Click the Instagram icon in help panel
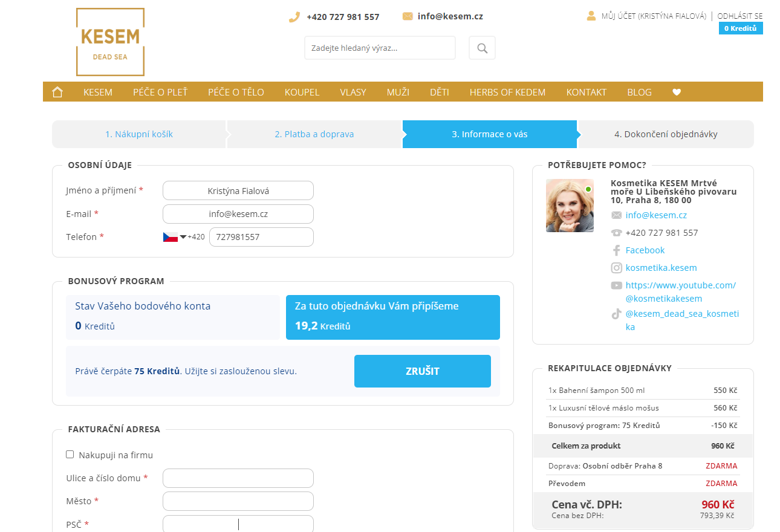 click(x=616, y=268)
